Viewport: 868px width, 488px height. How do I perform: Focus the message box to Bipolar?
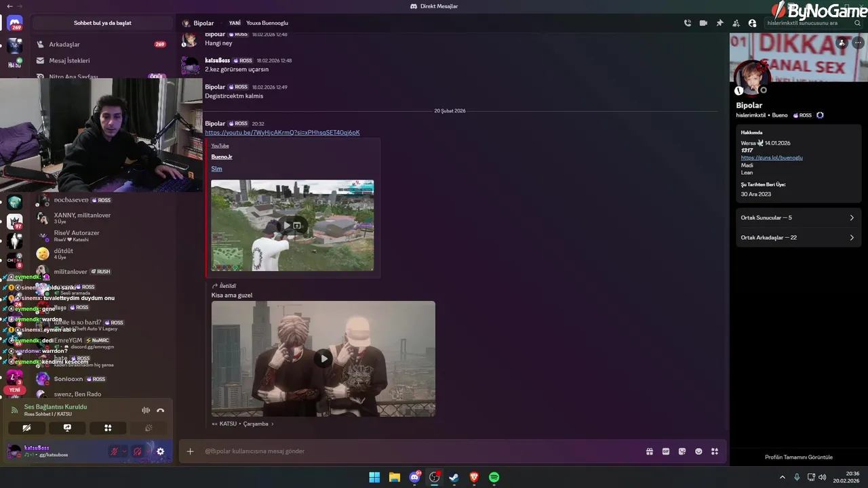tap(420, 451)
